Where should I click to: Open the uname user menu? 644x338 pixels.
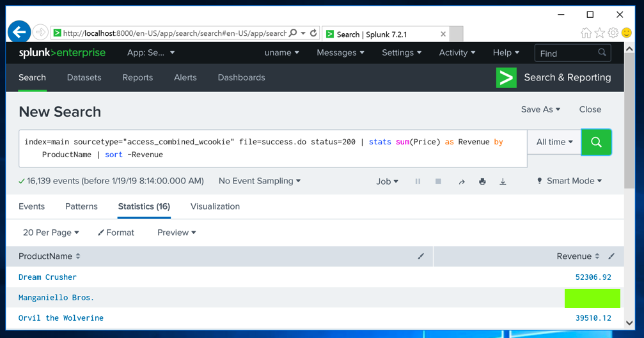pos(282,52)
